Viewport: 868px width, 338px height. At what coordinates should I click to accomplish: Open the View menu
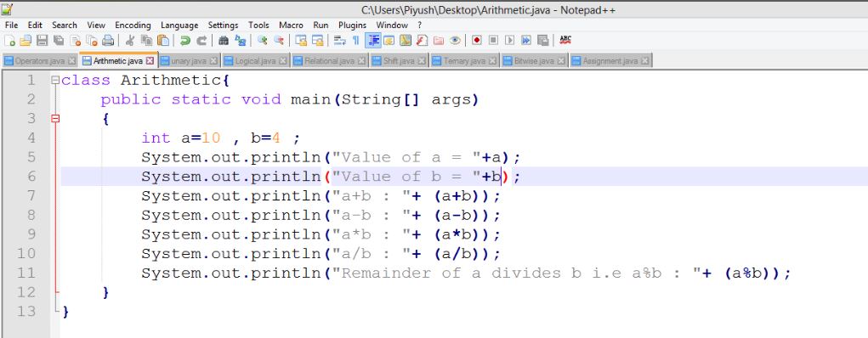pyautogui.click(x=96, y=25)
